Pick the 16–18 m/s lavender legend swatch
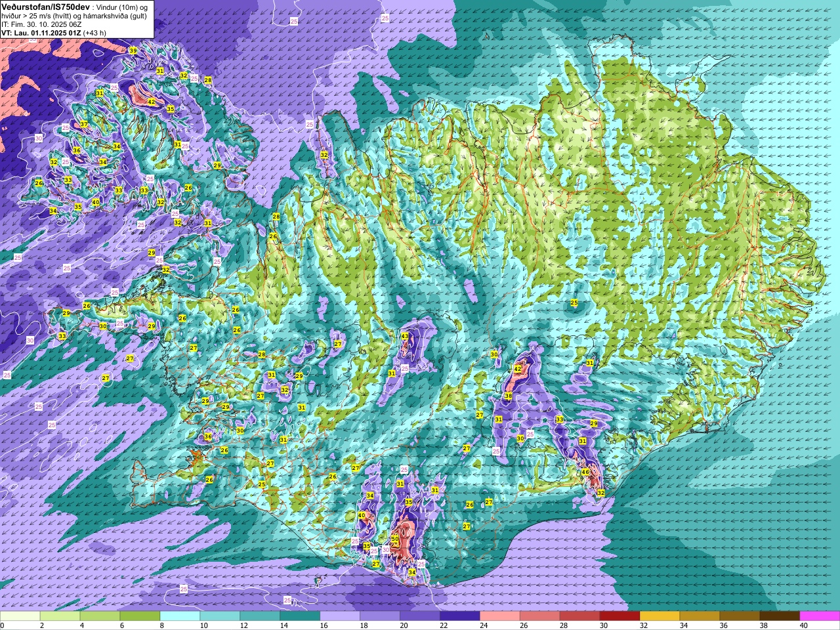This screenshot has width=840, height=630. click(x=340, y=616)
